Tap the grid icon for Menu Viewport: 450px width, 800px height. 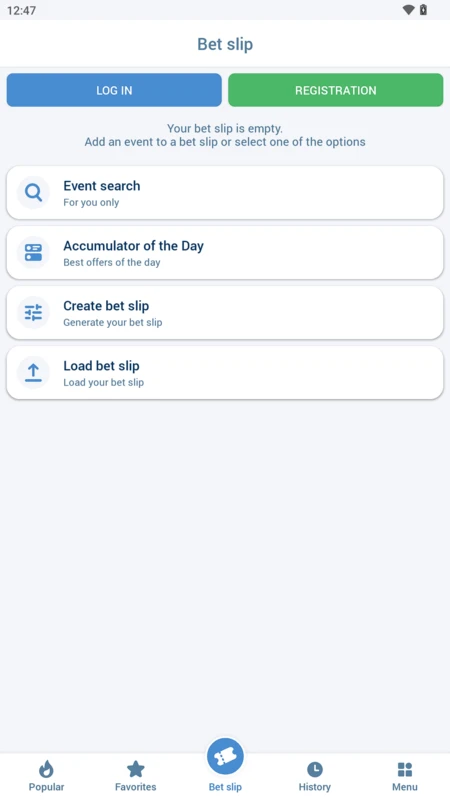(405, 769)
